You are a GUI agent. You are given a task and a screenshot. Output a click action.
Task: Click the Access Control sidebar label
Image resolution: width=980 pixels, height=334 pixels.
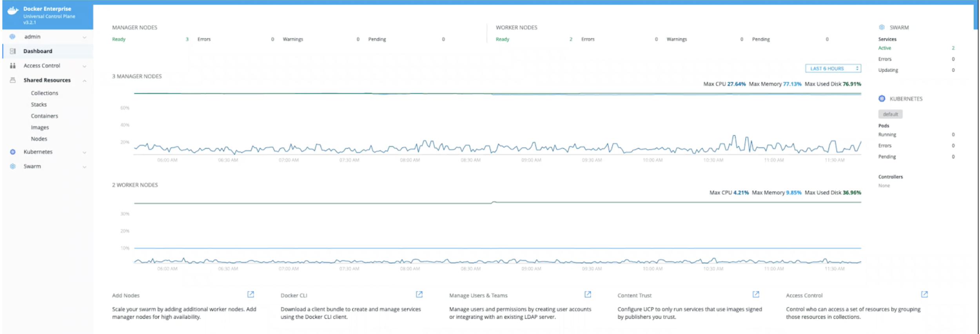(x=42, y=65)
